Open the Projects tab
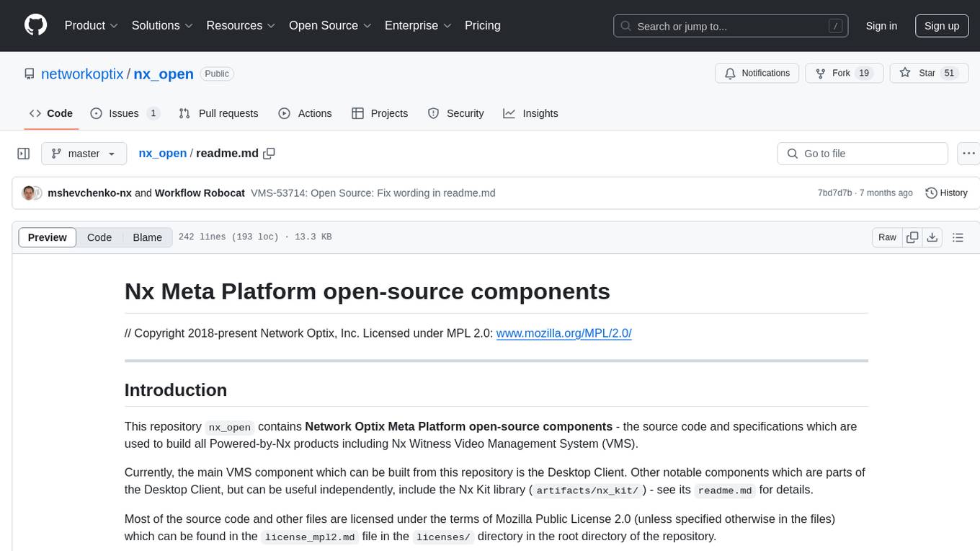980x551 pixels. pyautogui.click(x=380, y=113)
